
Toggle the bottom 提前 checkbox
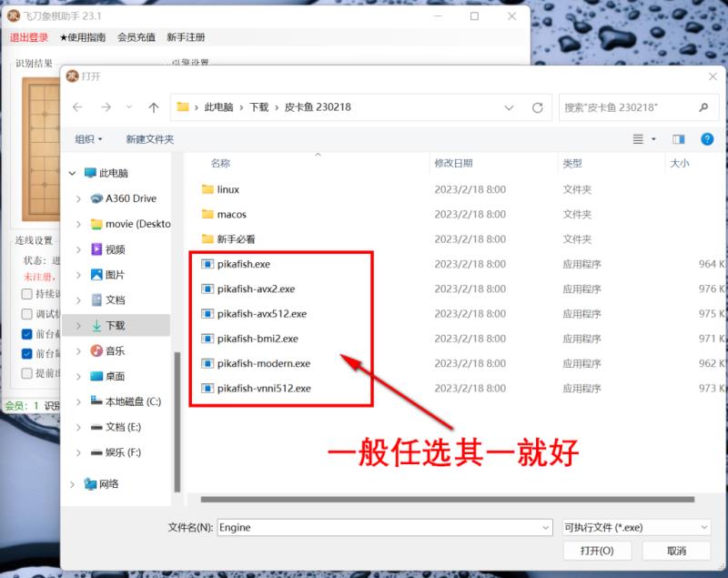pos(27,373)
